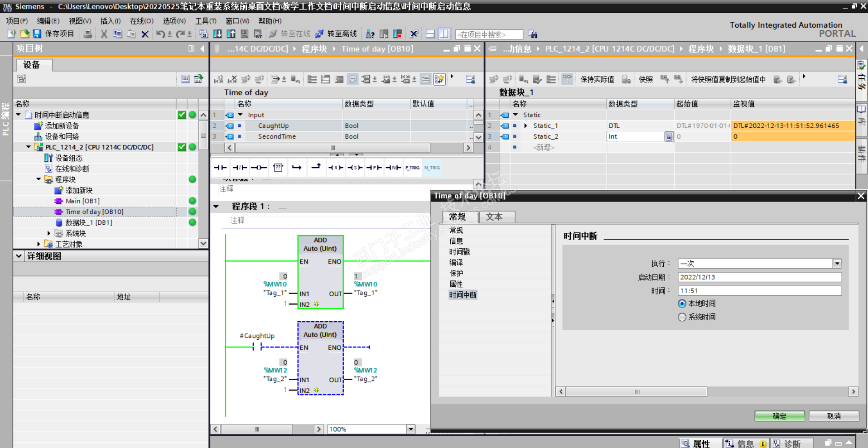Click the 时间 input field showing 11:51

pyautogui.click(x=760, y=291)
